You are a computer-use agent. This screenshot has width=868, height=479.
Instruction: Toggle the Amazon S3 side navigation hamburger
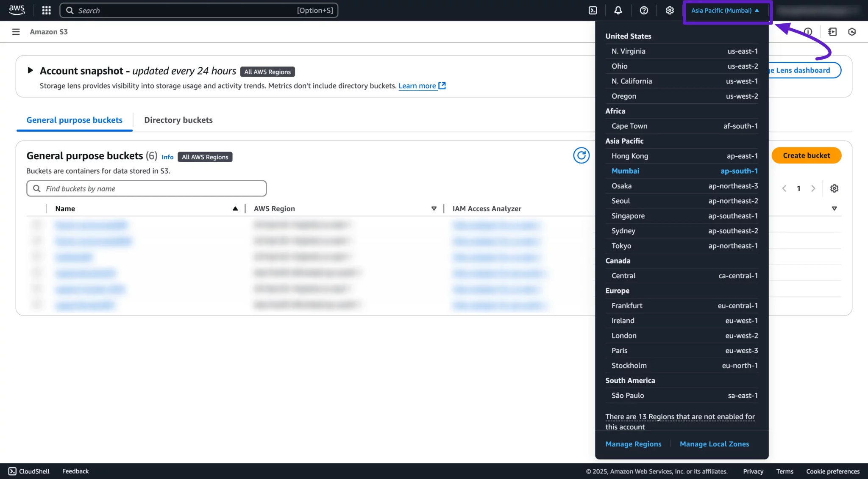coord(16,32)
